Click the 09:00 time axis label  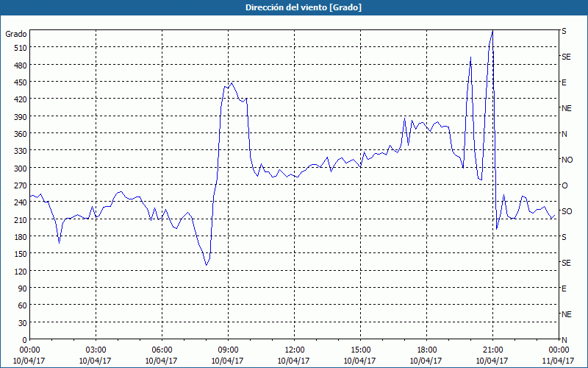click(228, 350)
